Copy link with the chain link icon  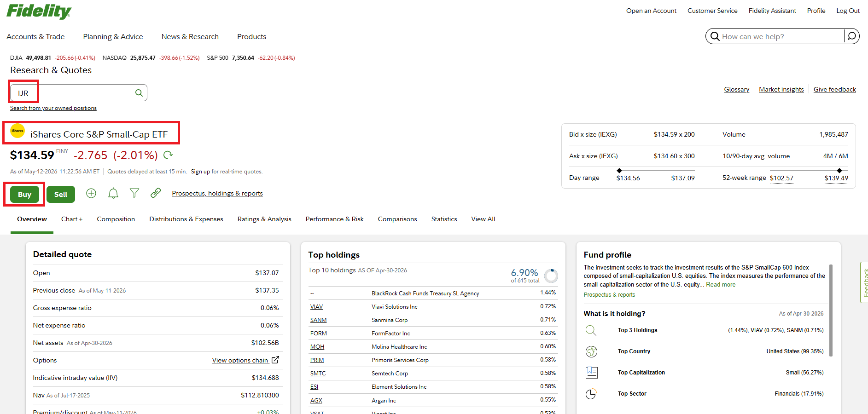(156, 193)
